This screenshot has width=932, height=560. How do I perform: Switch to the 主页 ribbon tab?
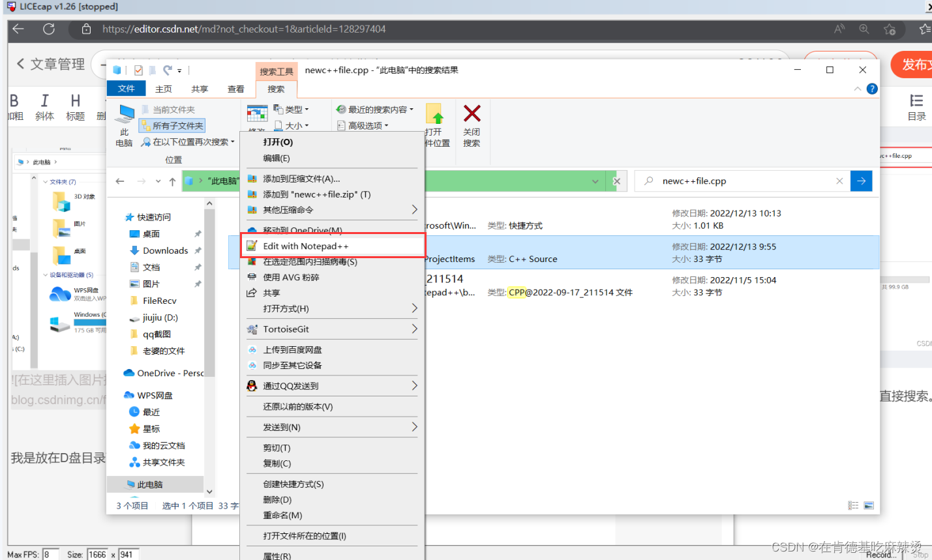click(x=164, y=89)
